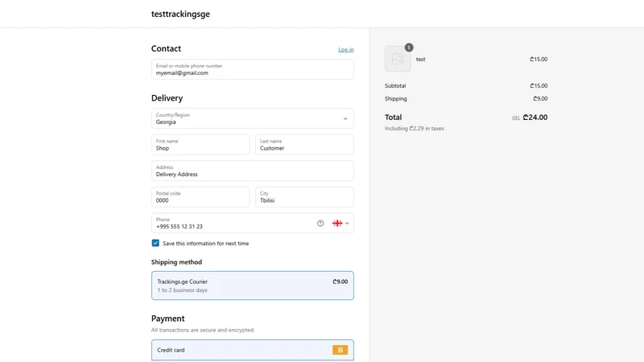Click the Shipping method heading

pyautogui.click(x=176, y=262)
